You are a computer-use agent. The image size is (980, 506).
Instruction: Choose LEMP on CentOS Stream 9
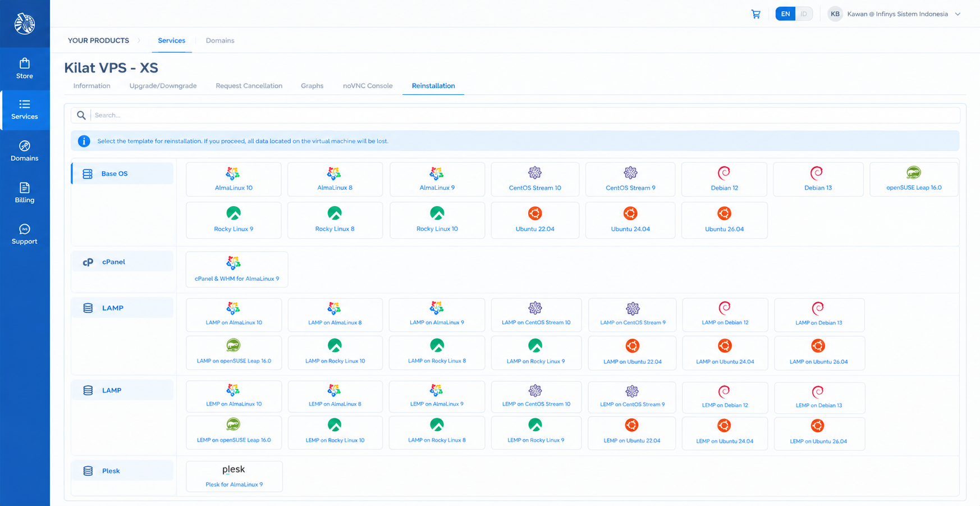click(x=632, y=396)
